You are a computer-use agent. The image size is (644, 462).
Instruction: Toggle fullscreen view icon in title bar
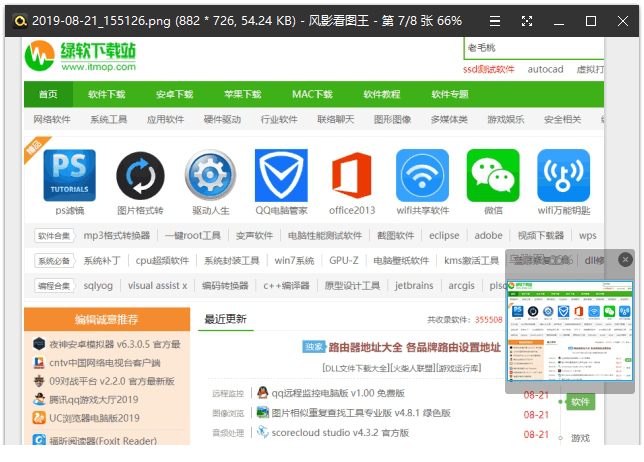pyautogui.click(x=527, y=21)
